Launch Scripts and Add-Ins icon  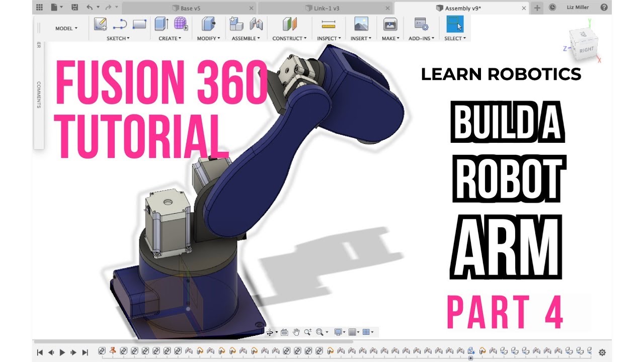pyautogui.click(x=421, y=24)
